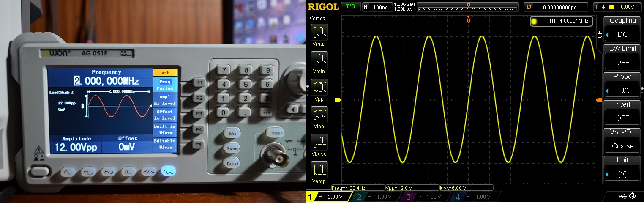Viewport: 644px width, 203px height.
Task: Select channel 1 tab at 2.00 V
Action: click(x=327, y=197)
